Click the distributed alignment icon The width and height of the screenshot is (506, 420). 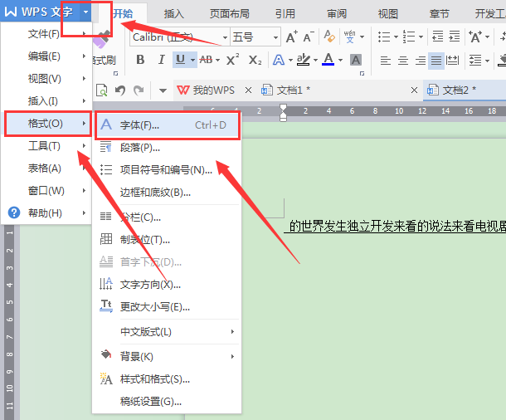[452, 61]
